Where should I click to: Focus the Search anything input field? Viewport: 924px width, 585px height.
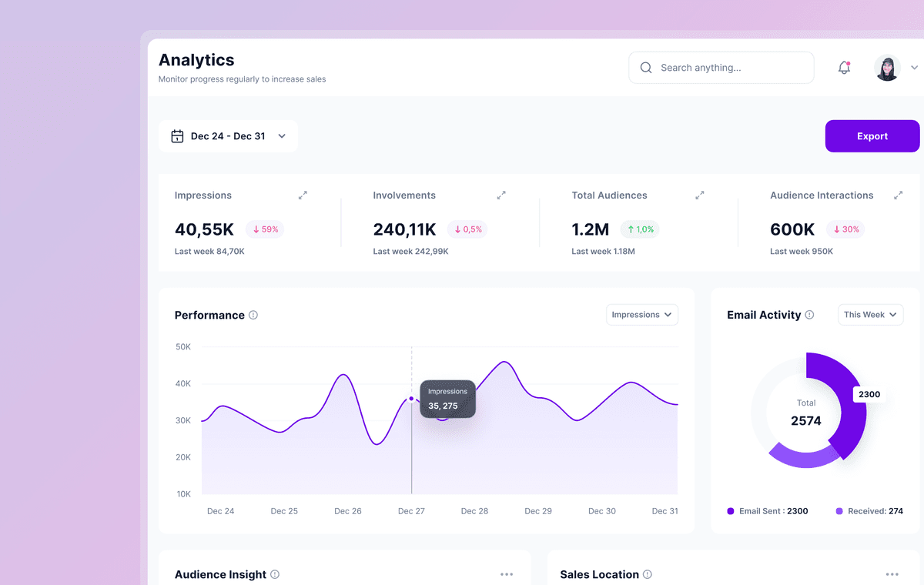point(721,68)
